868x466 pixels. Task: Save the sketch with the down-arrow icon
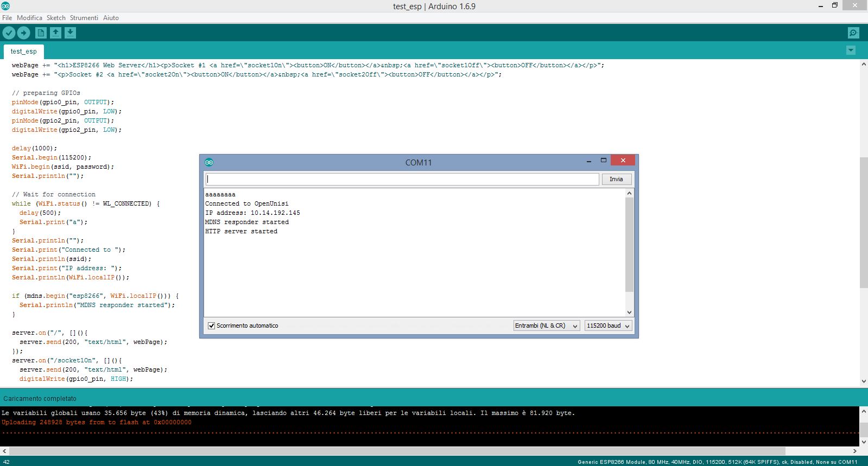70,33
